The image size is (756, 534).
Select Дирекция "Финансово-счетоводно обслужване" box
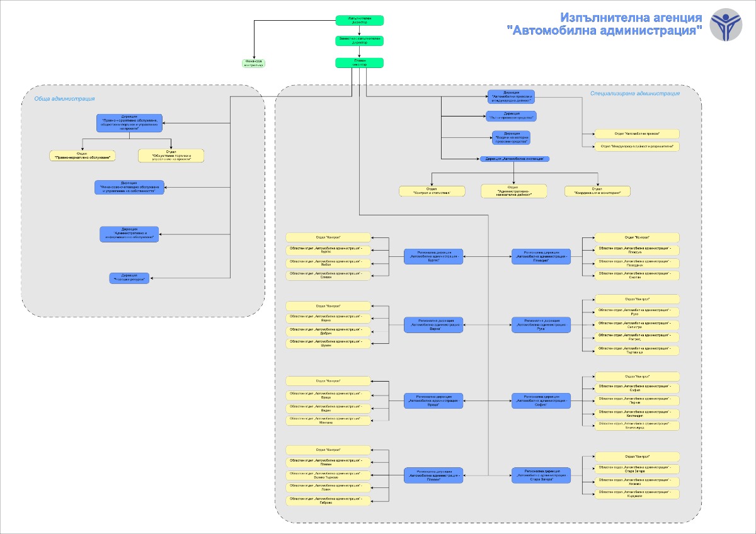[x=129, y=187]
